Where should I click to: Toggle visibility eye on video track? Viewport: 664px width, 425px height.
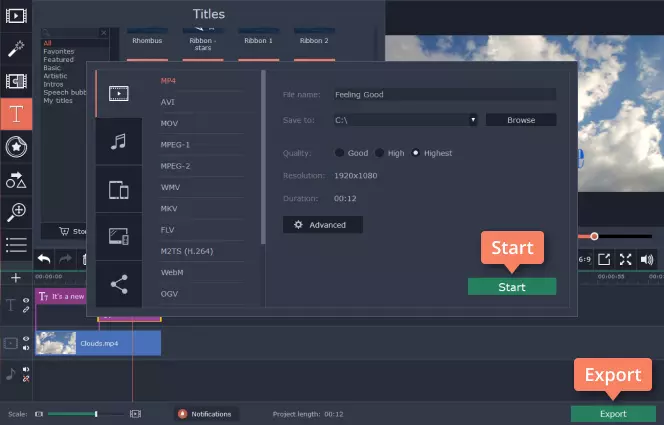pos(26,339)
